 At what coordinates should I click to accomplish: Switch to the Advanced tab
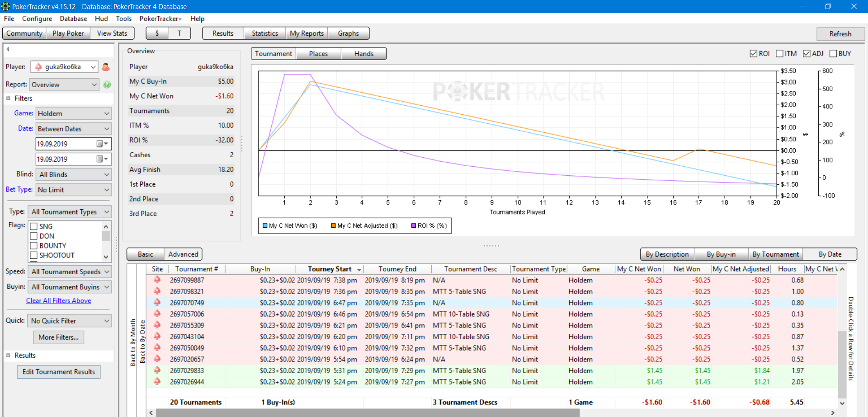[183, 254]
